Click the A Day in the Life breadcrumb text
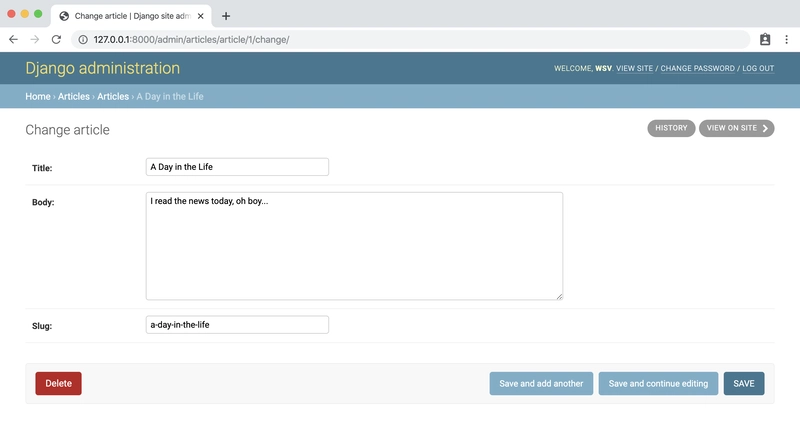 coord(170,96)
